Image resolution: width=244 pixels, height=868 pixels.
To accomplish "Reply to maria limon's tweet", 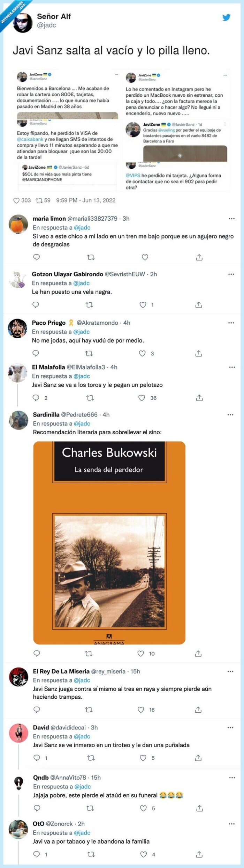I will (x=37, y=257).
